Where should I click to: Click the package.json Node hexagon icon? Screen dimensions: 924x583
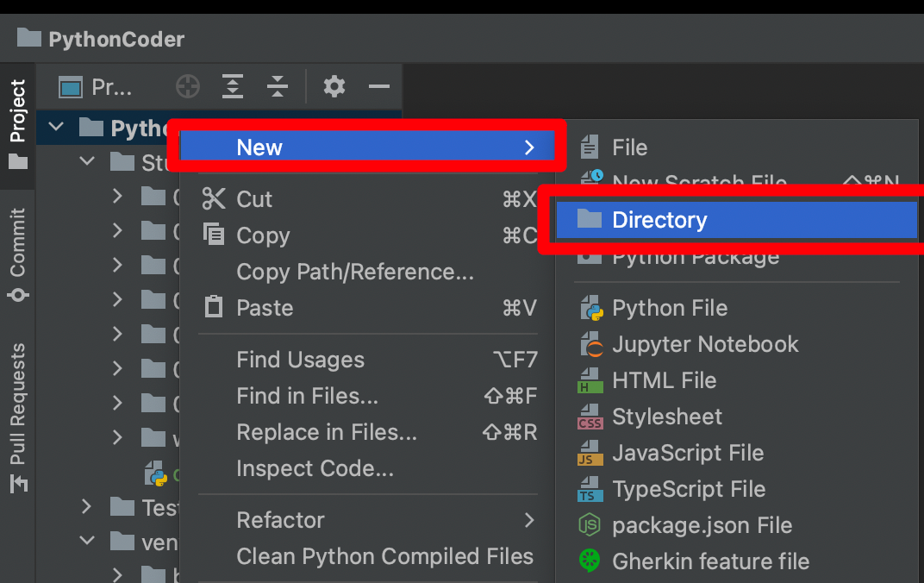pyautogui.click(x=590, y=525)
